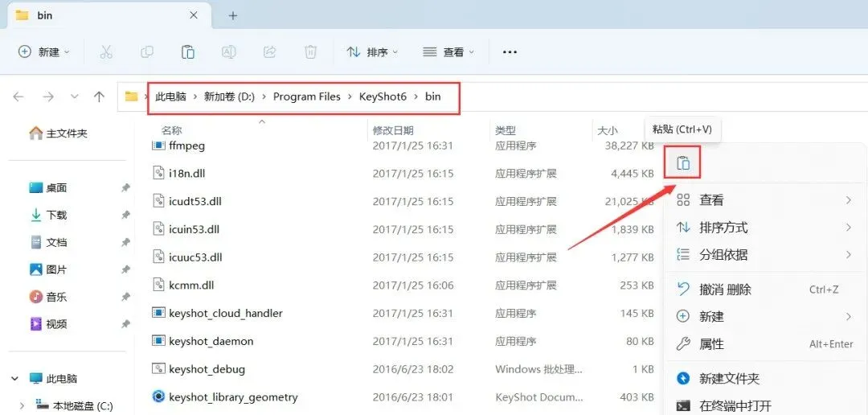Click the Paste clipboard icon in toolbar
Image resolution: width=868 pixels, height=415 pixels.
coord(187,52)
